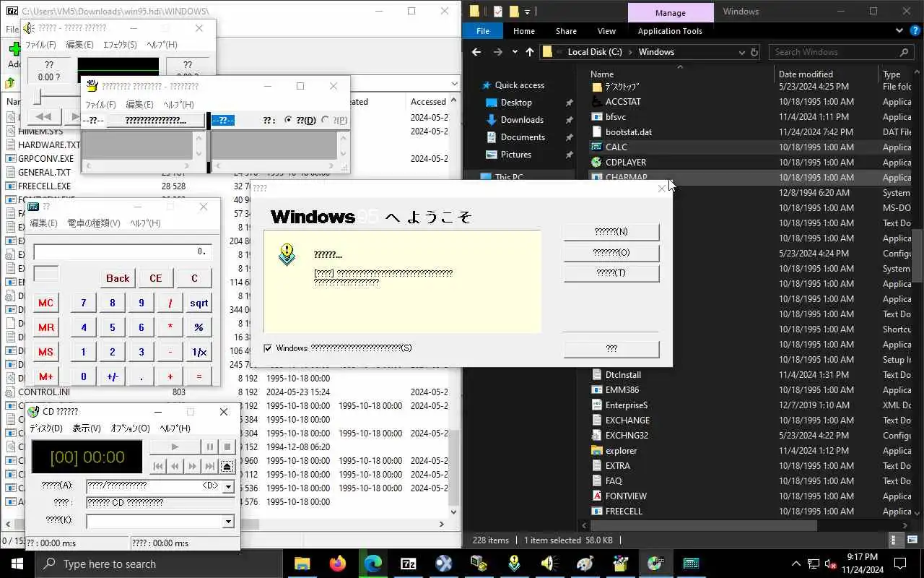Open the Calculator 編集(E) menu
The width and height of the screenshot is (924, 578).
tap(43, 223)
